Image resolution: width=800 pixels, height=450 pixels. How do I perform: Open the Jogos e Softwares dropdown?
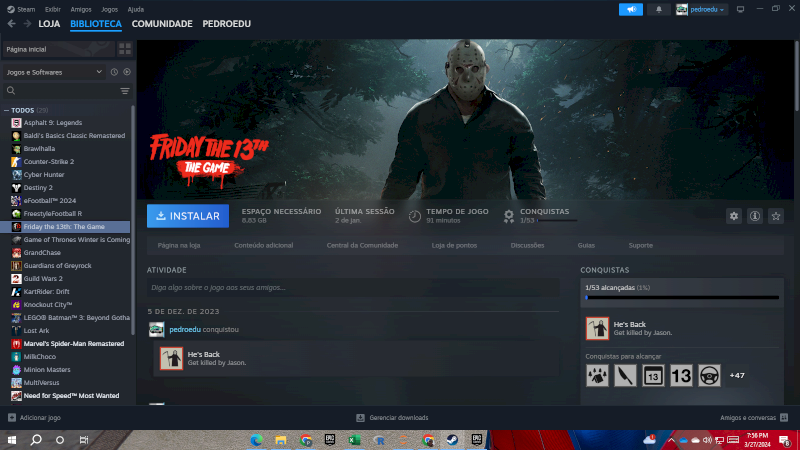[54, 72]
